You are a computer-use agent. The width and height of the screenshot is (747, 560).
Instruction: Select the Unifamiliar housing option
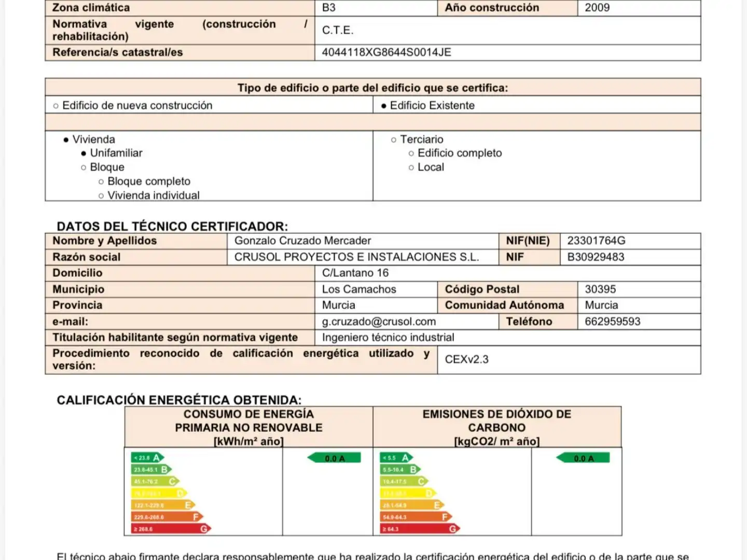(112, 153)
